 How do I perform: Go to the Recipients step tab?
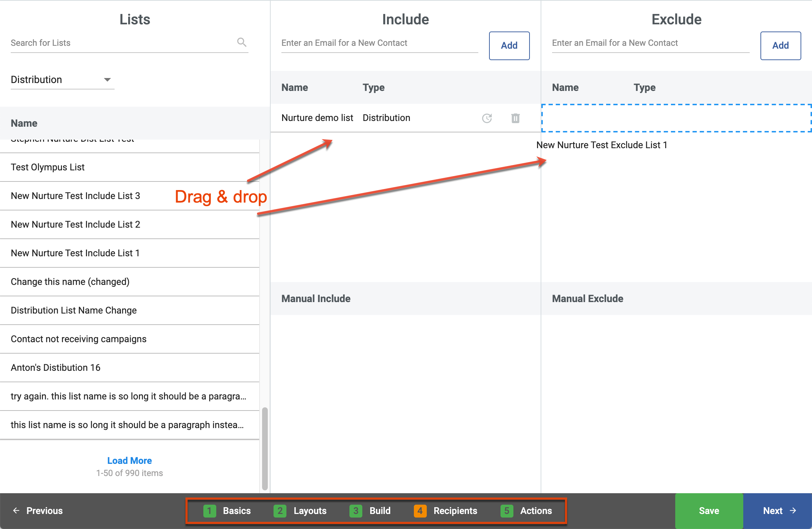455,511
